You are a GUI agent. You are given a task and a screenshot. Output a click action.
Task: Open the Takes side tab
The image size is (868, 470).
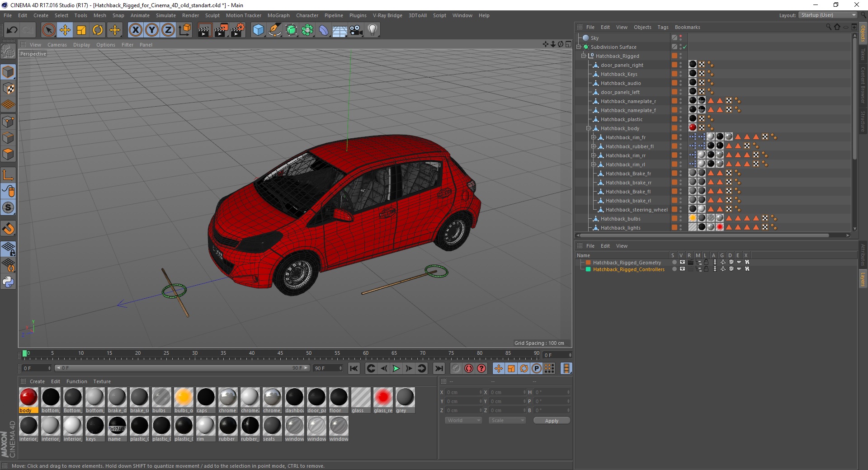click(x=863, y=54)
